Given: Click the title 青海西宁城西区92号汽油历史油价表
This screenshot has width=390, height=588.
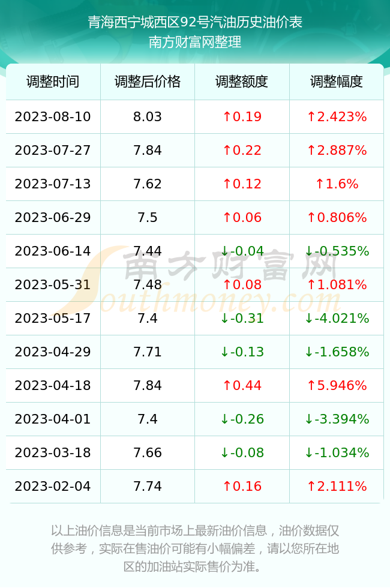Looking at the screenshot, I should (195, 22).
